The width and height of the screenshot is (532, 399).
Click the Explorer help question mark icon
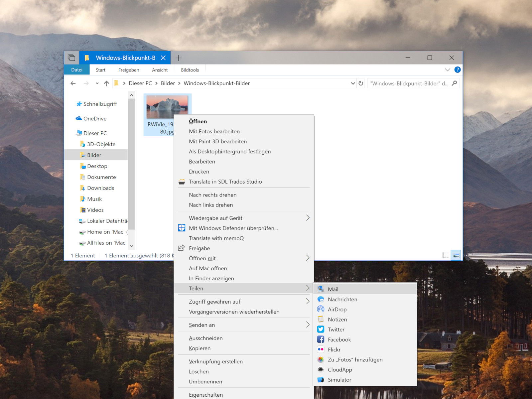pyautogui.click(x=458, y=69)
